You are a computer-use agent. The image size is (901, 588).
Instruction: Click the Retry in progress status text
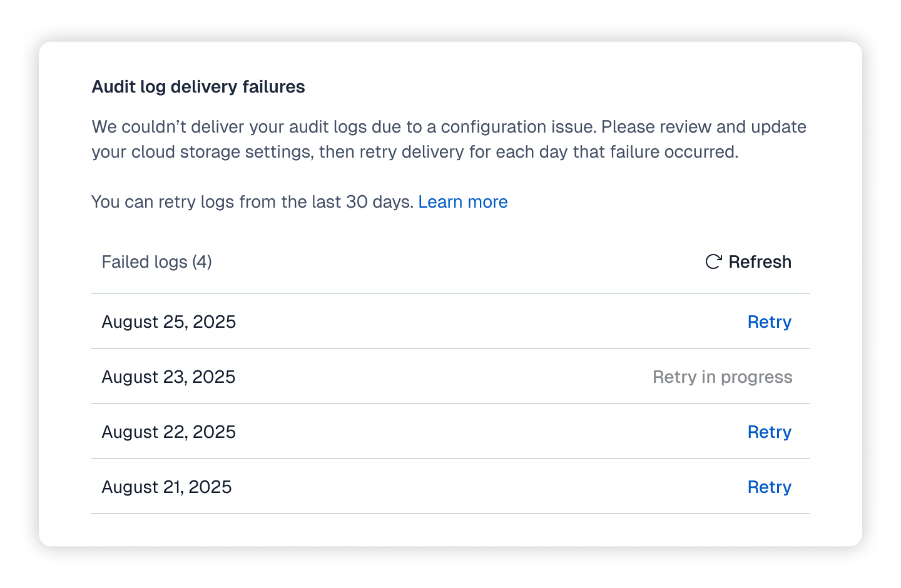coord(722,377)
